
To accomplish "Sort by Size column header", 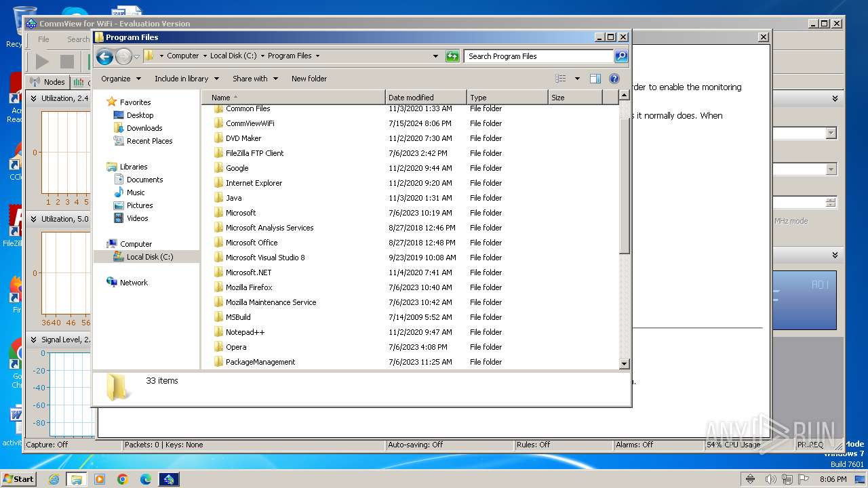I will [x=575, y=98].
